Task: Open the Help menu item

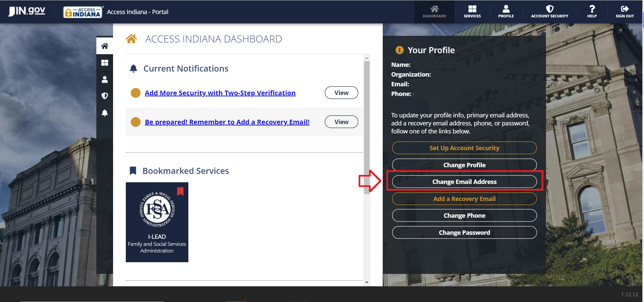Action: (x=592, y=12)
